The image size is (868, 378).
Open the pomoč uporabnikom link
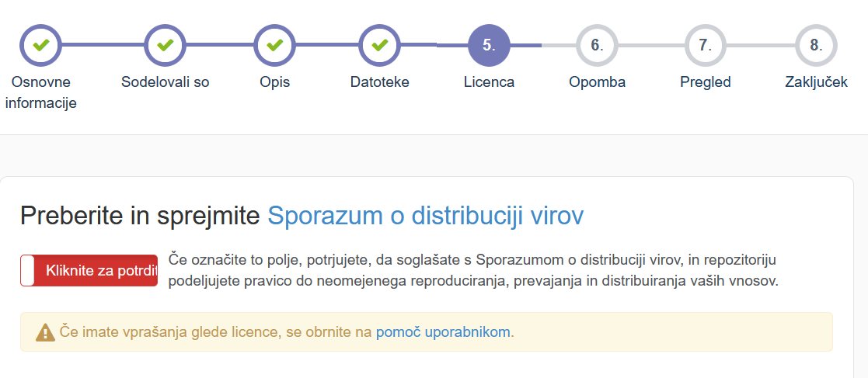[x=443, y=332]
